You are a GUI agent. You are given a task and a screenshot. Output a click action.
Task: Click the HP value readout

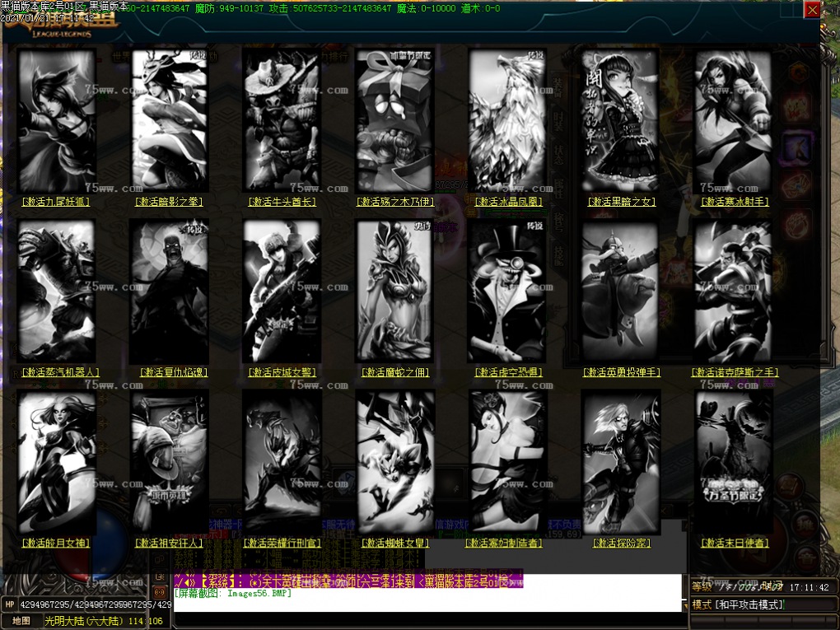coord(96,604)
